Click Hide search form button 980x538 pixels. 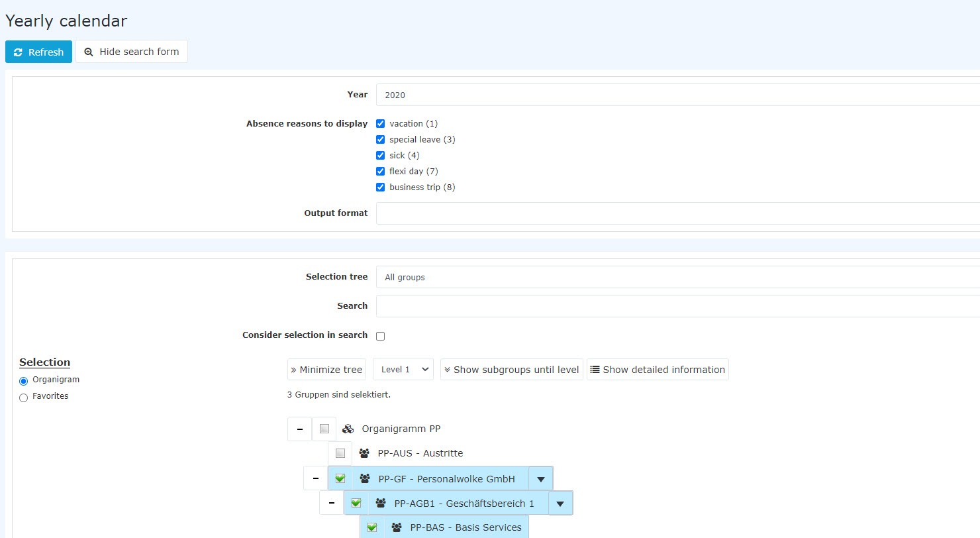click(132, 52)
